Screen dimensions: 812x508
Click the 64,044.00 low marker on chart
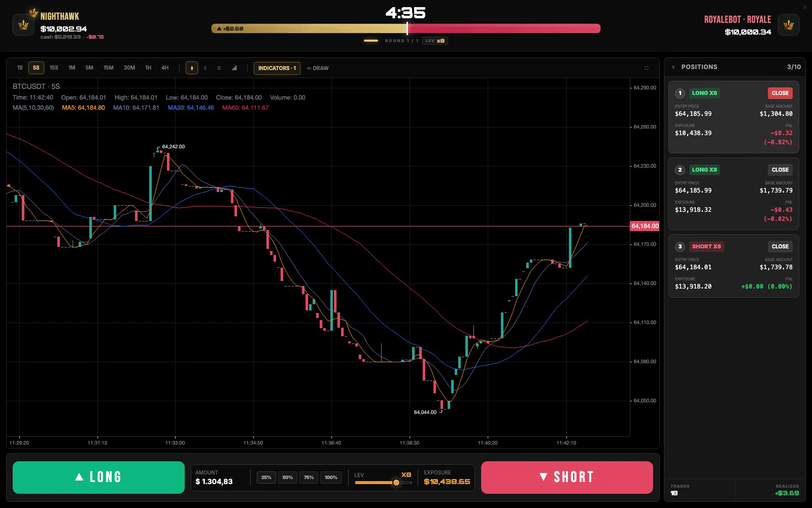click(x=425, y=412)
